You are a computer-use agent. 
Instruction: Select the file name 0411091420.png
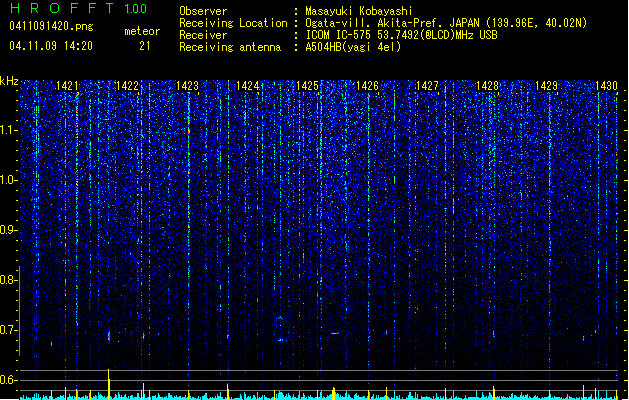tap(51, 26)
